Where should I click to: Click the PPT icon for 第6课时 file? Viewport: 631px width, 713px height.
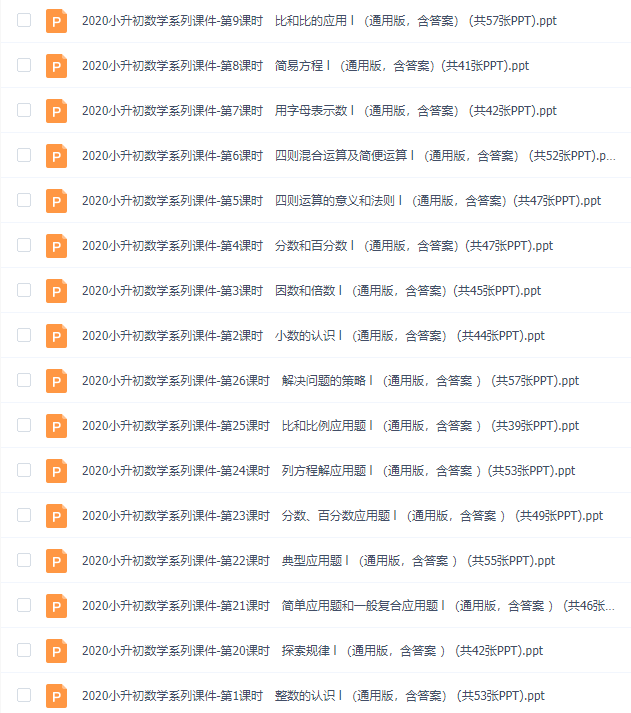[x=56, y=156]
